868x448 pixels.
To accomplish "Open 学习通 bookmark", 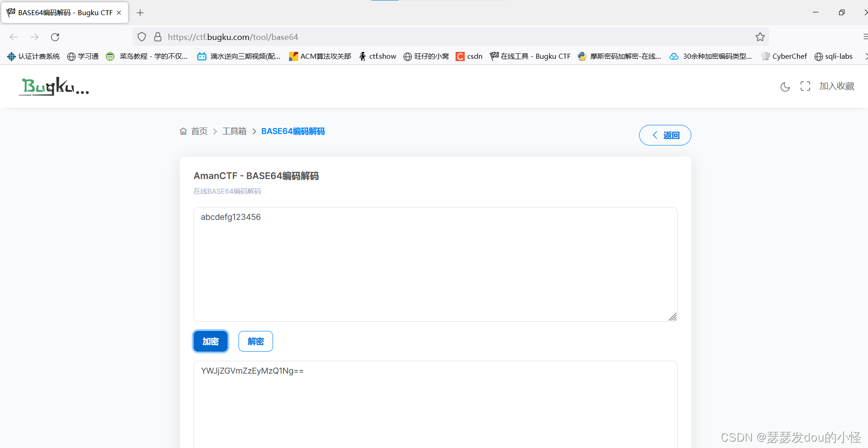I will [83, 56].
